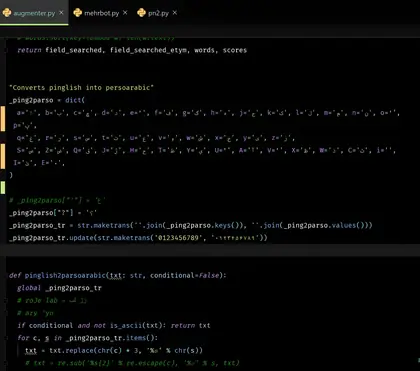Screen dimensions: 420x371
Task: Click function name "pinglish2parsoarabic"
Action: pos(65,276)
